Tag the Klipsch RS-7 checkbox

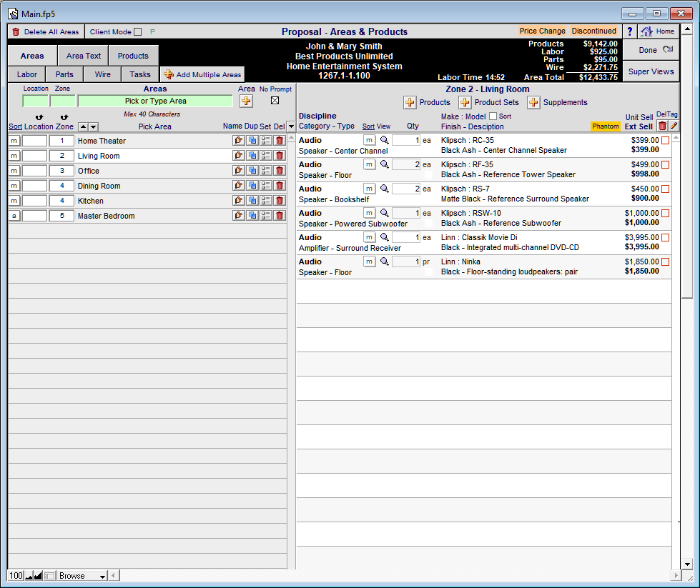point(665,189)
